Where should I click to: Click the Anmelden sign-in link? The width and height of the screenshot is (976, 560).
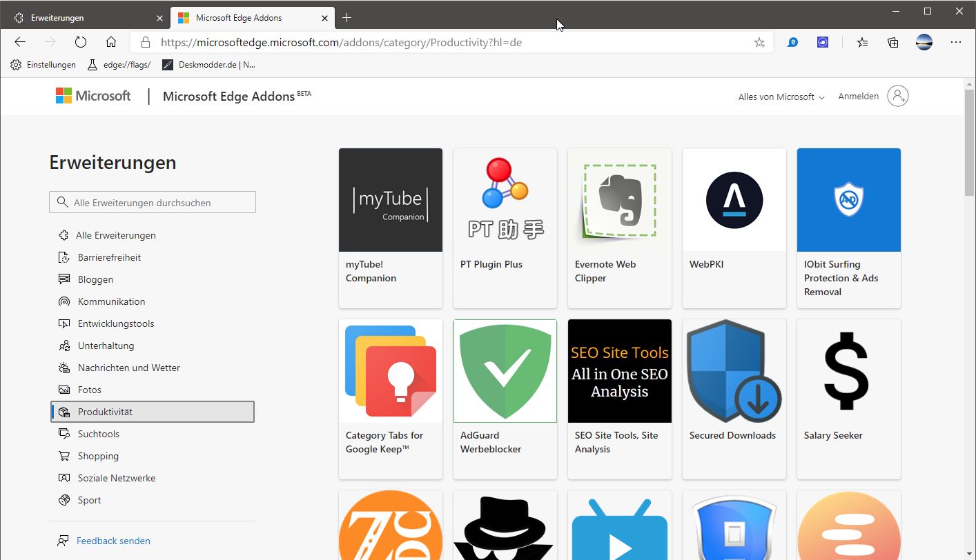coord(858,97)
